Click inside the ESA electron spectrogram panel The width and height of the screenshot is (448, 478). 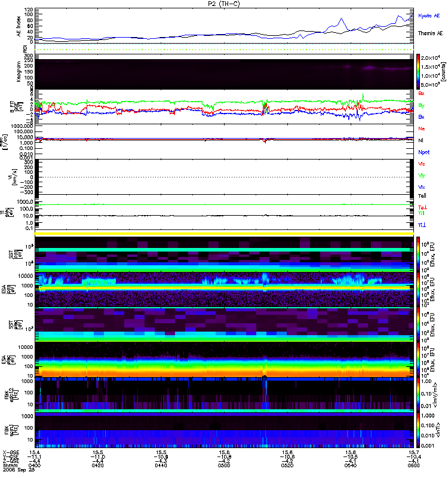[224, 360]
